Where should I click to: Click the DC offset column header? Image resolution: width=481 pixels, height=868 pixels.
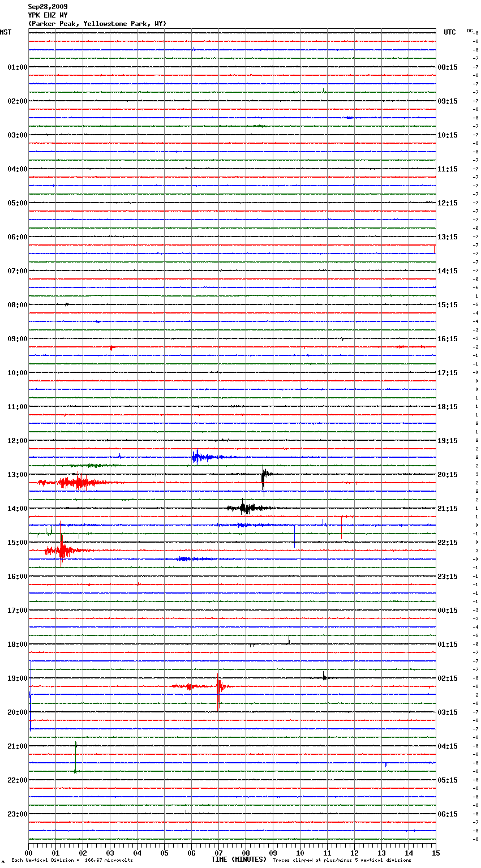[x=470, y=30]
